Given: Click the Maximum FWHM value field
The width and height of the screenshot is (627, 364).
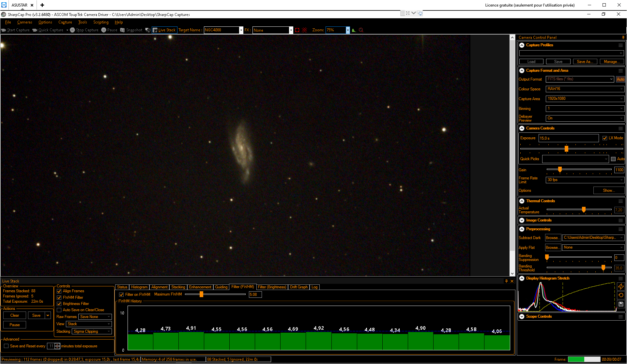Looking at the screenshot, I should pos(255,295).
